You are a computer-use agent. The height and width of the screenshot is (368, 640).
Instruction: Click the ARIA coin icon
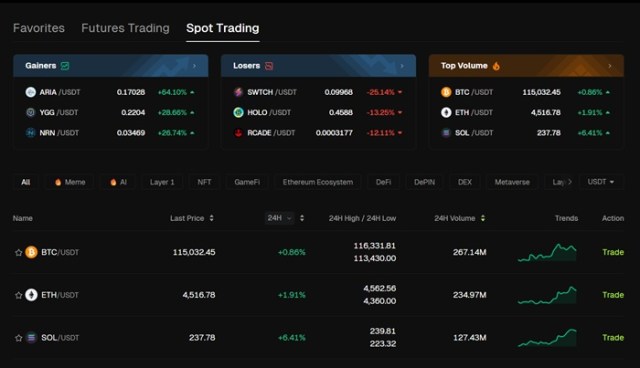pyautogui.click(x=31, y=92)
